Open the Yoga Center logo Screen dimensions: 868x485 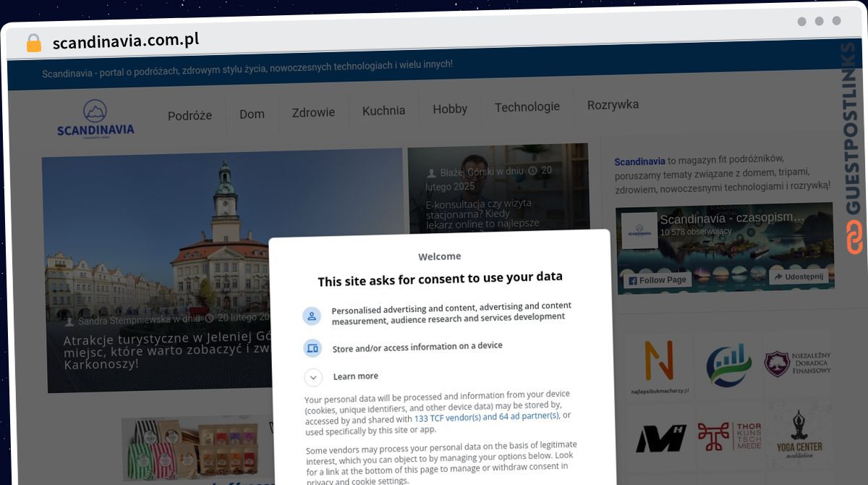coord(799,433)
